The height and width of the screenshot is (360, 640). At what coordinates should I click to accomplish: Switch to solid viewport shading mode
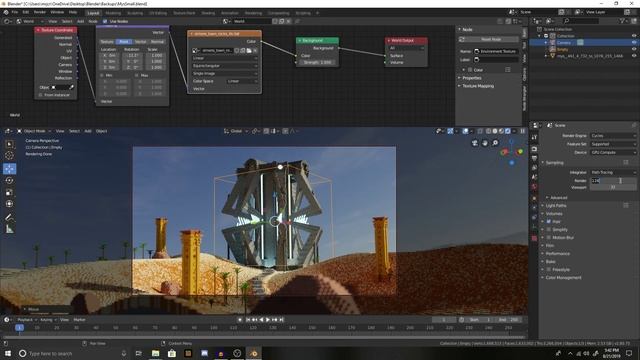495,131
